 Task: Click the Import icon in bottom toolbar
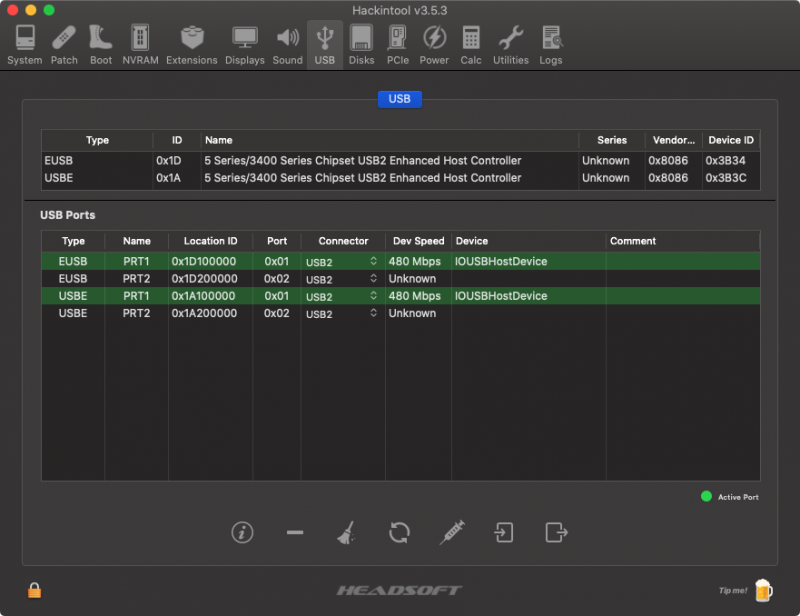click(504, 533)
